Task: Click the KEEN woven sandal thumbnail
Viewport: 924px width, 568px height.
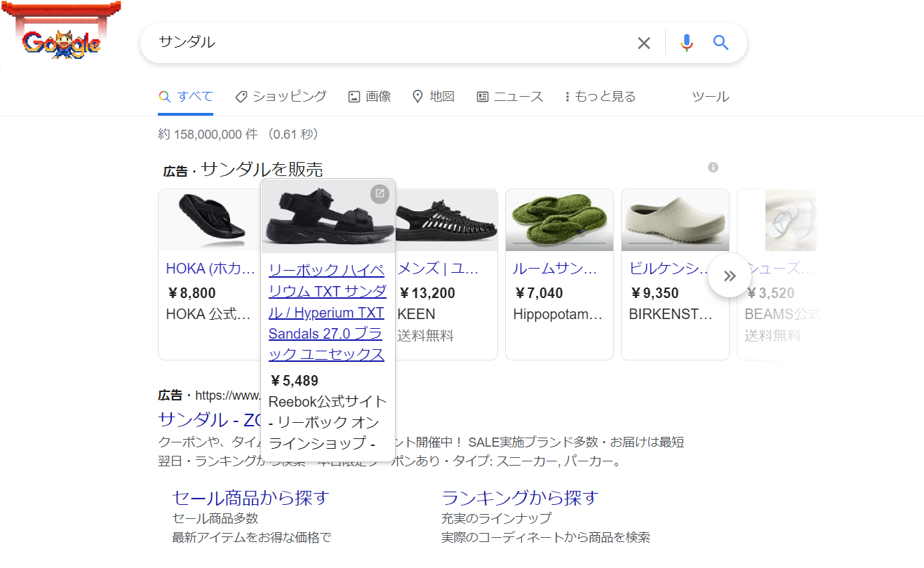Action: click(447, 220)
